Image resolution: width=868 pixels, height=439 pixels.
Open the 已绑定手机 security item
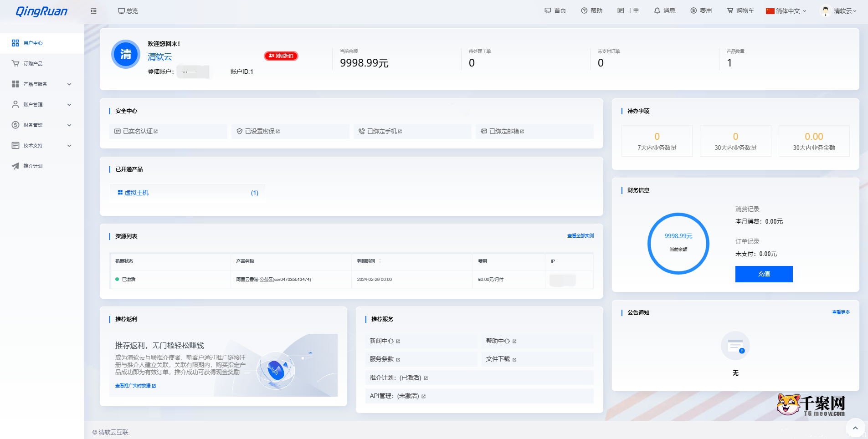(412, 131)
